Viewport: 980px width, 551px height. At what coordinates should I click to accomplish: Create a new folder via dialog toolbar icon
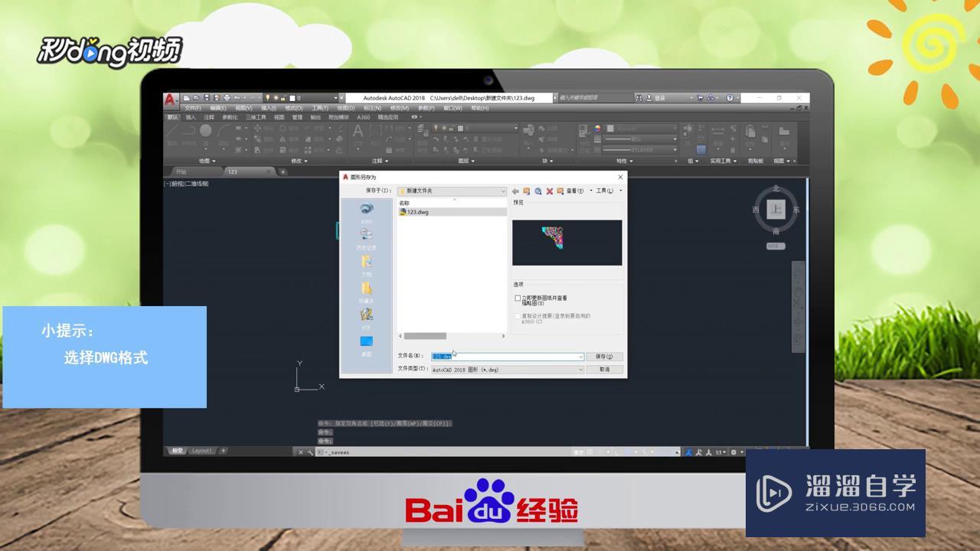pyautogui.click(x=560, y=191)
